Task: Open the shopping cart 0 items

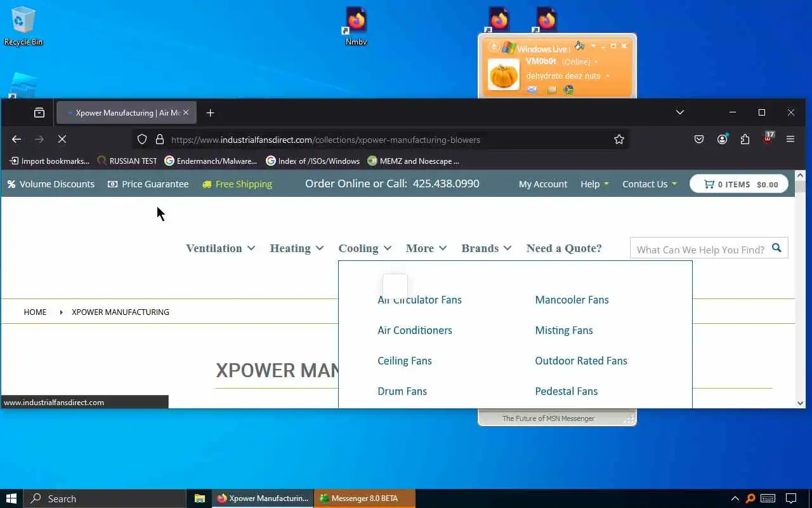Action: tap(738, 184)
